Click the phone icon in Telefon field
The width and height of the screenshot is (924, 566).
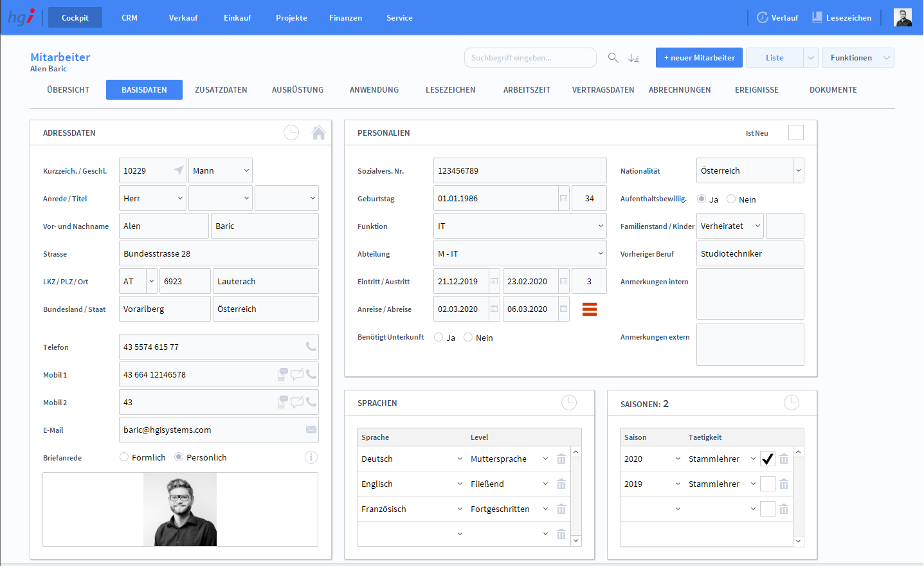click(x=311, y=347)
